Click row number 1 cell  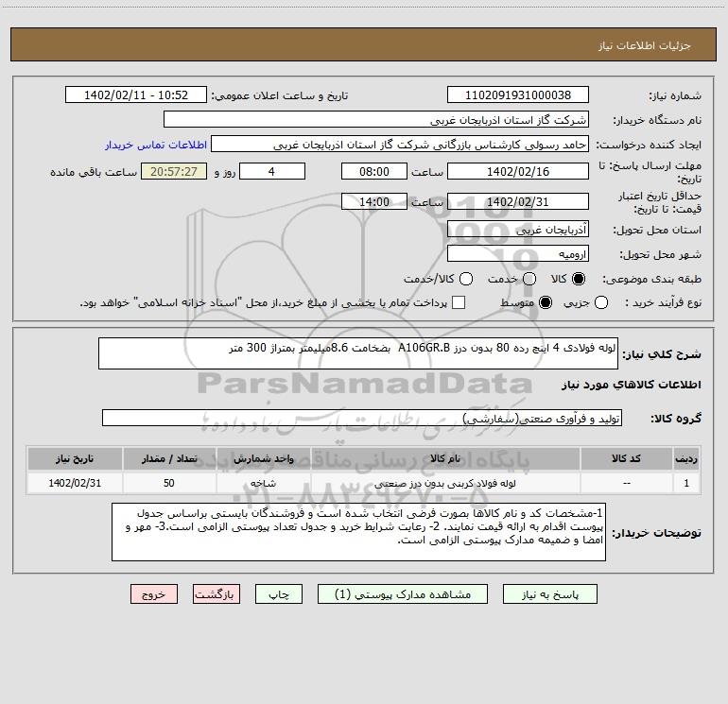coord(686,483)
